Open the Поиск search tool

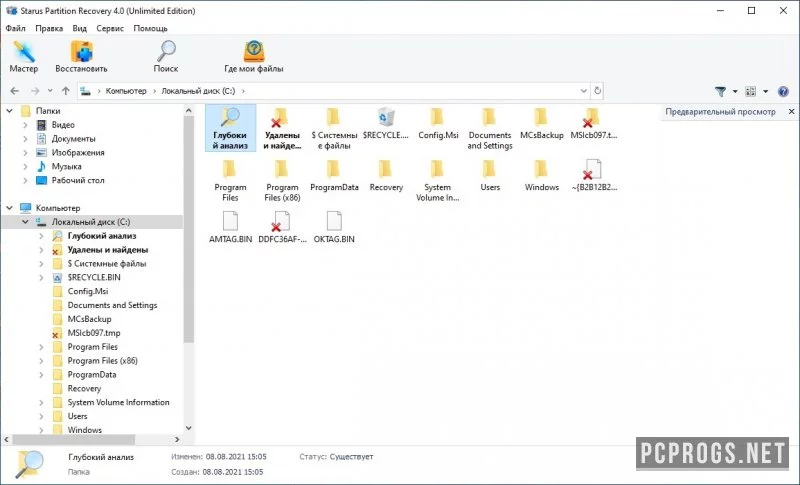point(166,57)
